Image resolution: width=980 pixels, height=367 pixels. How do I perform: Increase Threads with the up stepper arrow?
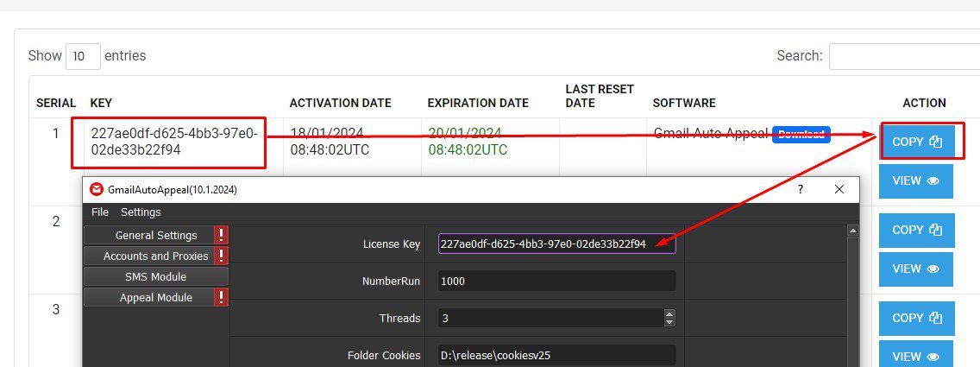pos(669,313)
